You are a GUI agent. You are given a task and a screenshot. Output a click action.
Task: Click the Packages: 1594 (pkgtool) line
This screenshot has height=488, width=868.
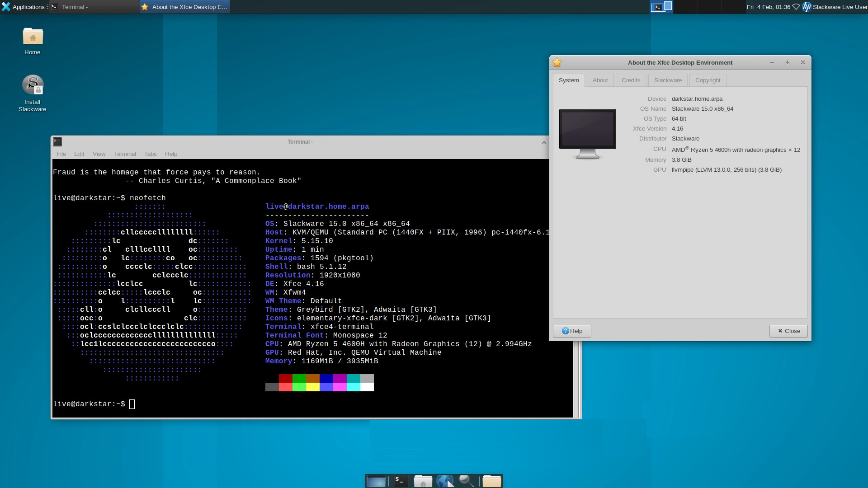[319, 258]
